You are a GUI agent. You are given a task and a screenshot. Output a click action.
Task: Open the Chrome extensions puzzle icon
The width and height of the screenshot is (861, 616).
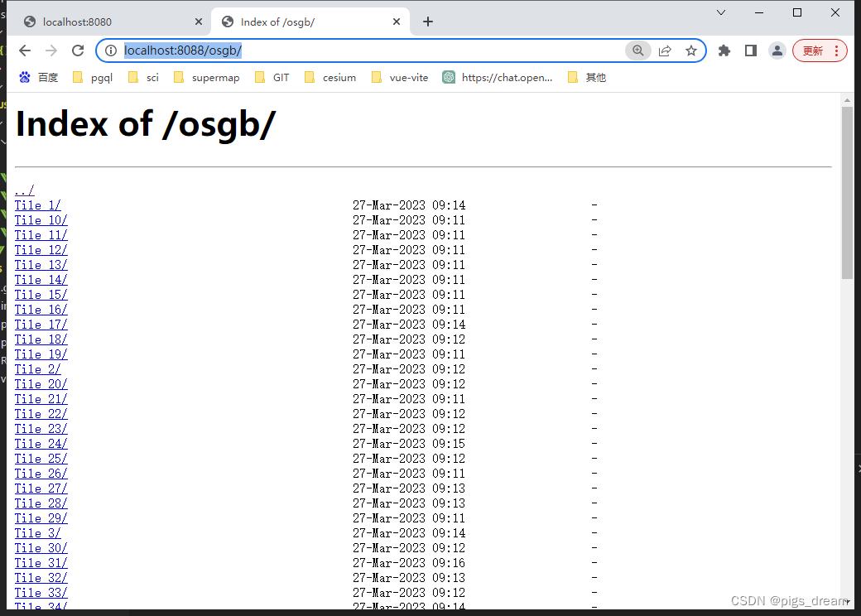pyautogui.click(x=724, y=51)
